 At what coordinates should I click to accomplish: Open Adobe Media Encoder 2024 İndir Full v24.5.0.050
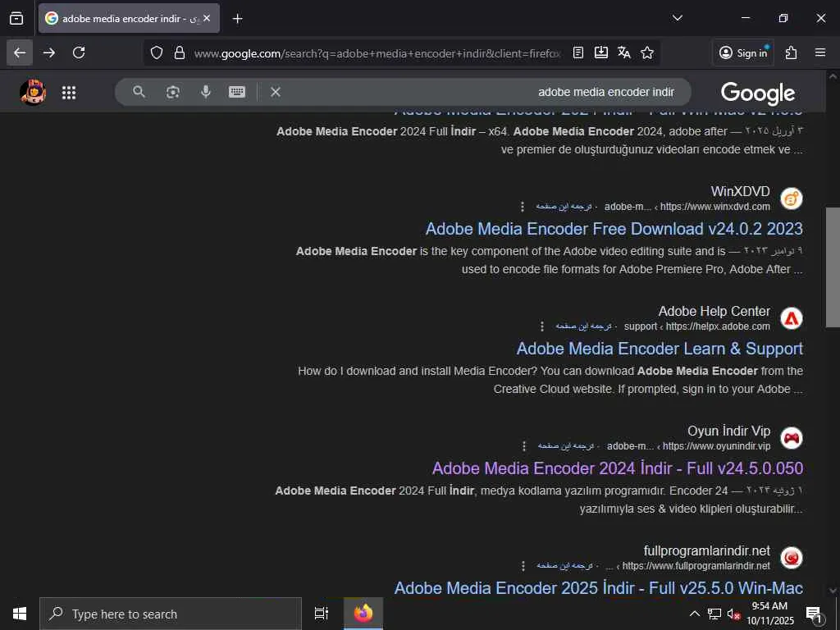(618, 468)
